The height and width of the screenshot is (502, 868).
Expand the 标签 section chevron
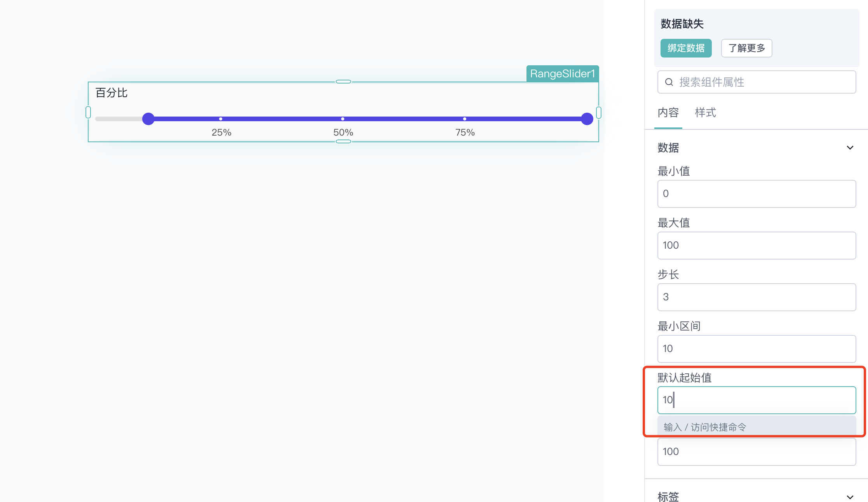coord(850,497)
